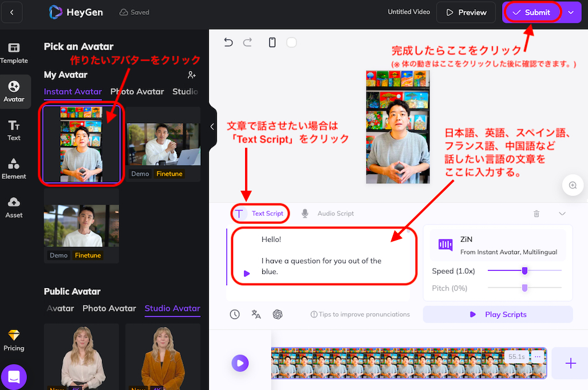
Task: Switch to Photo Avatar tab under My Avatar
Action: click(137, 92)
